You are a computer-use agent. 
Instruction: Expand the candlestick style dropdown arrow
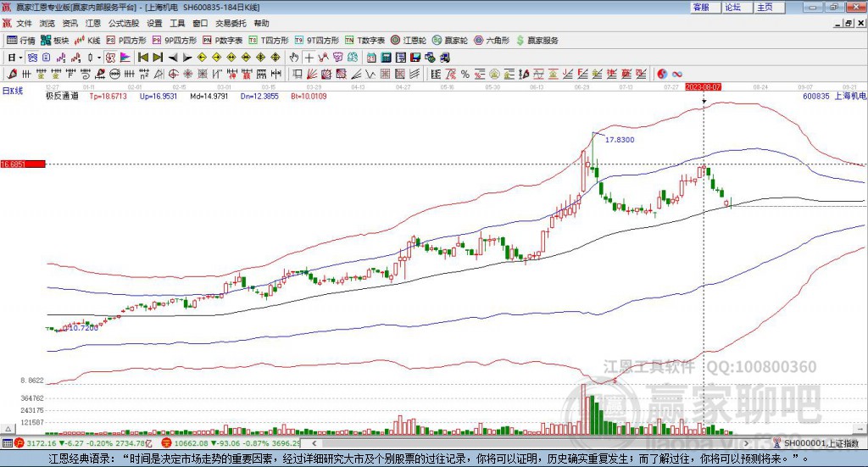(x=98, y=58)
